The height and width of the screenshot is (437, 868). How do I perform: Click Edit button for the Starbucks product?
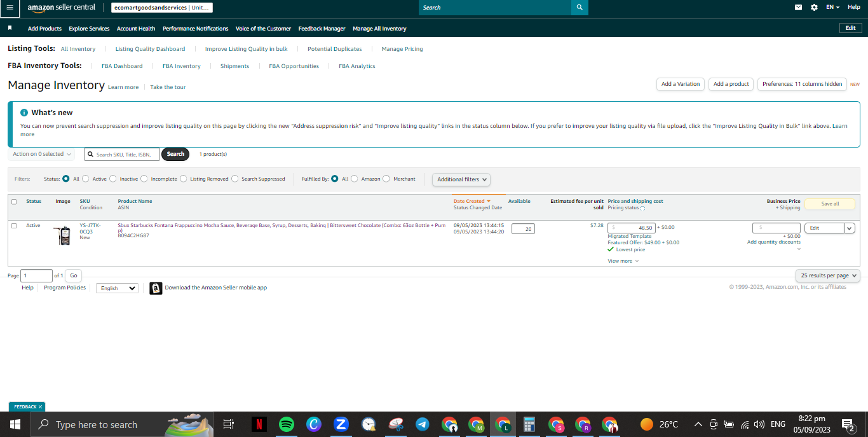point(824,228)
